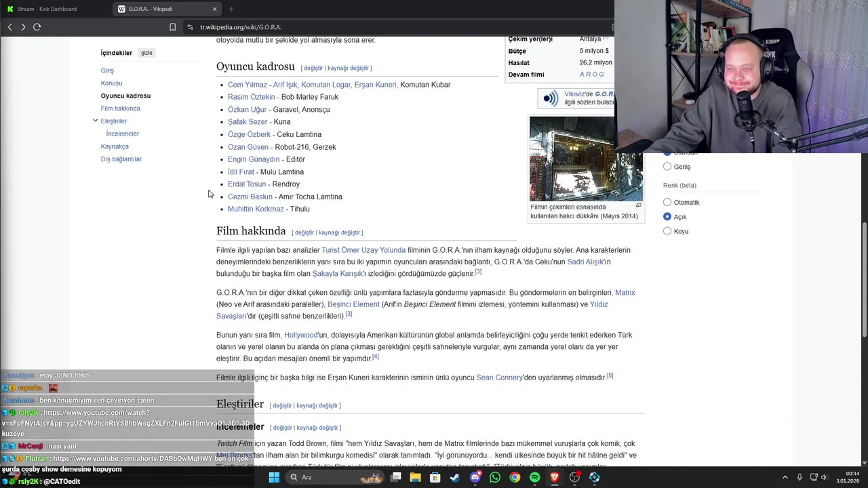Open Özge Özberk link
868x488 pixels.
[x=249, y=134]
